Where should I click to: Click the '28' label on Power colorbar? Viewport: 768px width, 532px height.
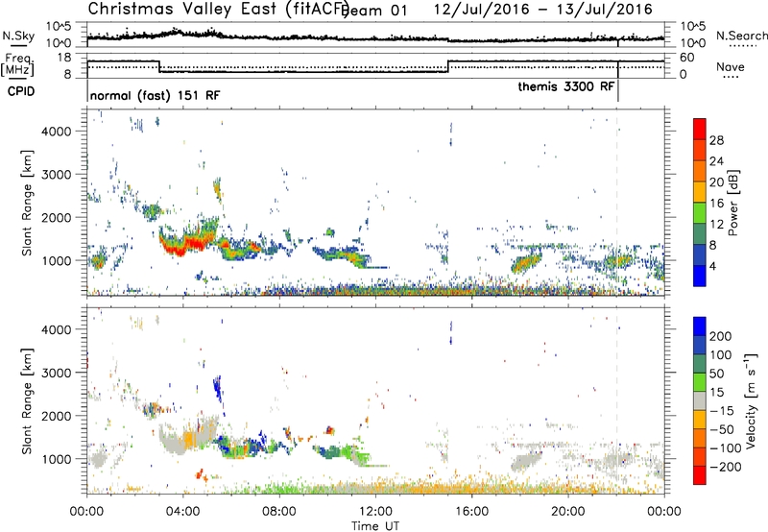coord(716,140)
